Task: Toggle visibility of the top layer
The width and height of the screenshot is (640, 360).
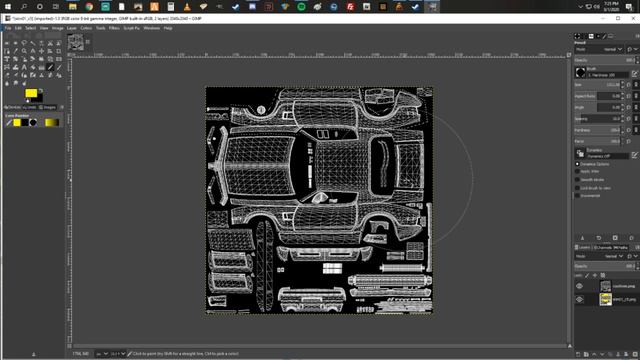Action: point(579,286)
